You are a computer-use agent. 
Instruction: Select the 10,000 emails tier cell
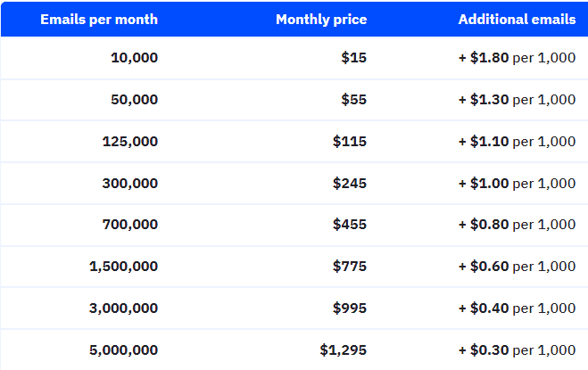pyautogui.click(x=134, y=58)
